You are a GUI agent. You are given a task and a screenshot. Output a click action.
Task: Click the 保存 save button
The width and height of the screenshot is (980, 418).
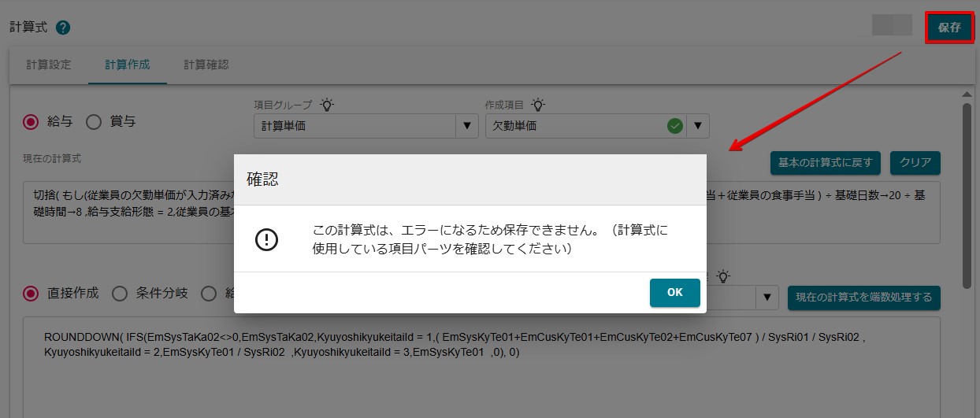(x=949, y=28)
